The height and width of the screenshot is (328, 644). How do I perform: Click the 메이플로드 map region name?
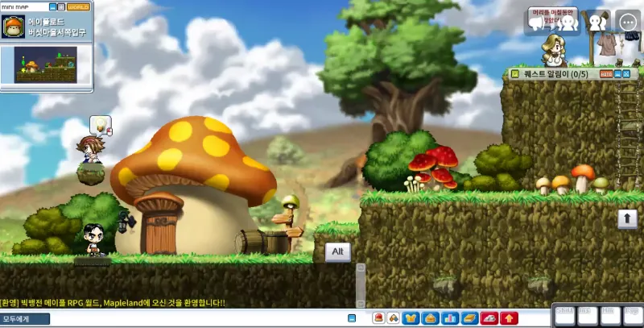click(x=46, y=22)
